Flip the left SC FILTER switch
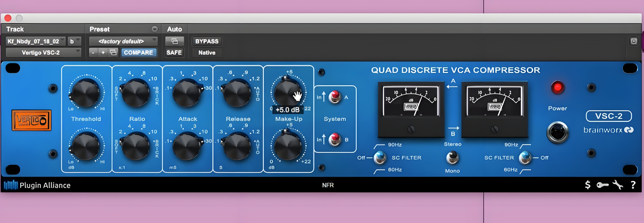644x223 pixels. pyautogui.click(x=380, y=157)
